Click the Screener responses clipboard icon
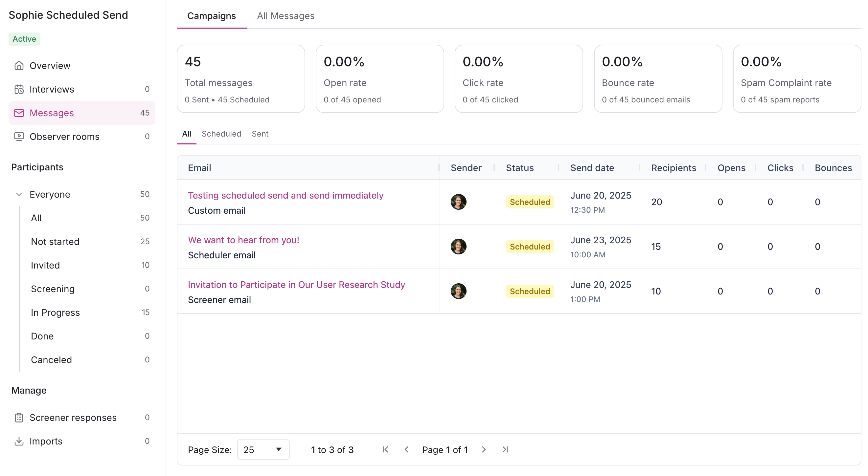Screen dimensions: 868x476 click(19, 418)
